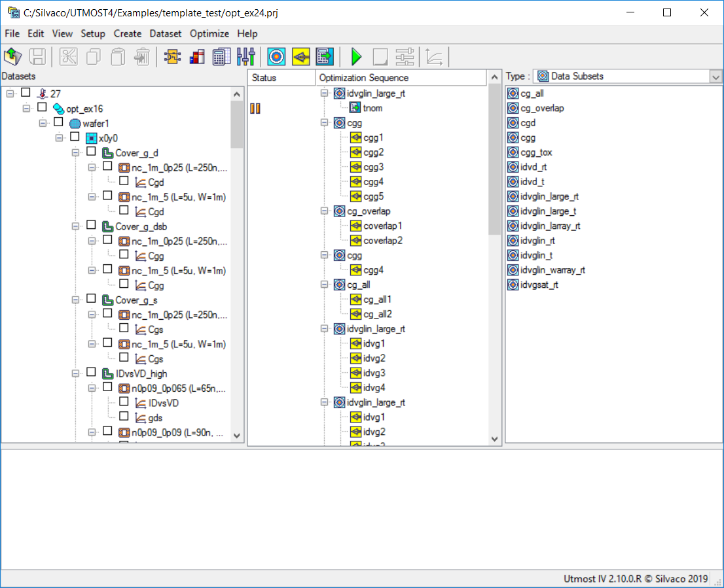This screenshot has height=588, width=724.
Task: Collapse the Cover_g_dsb tree node
Action: tap(75, 226)
